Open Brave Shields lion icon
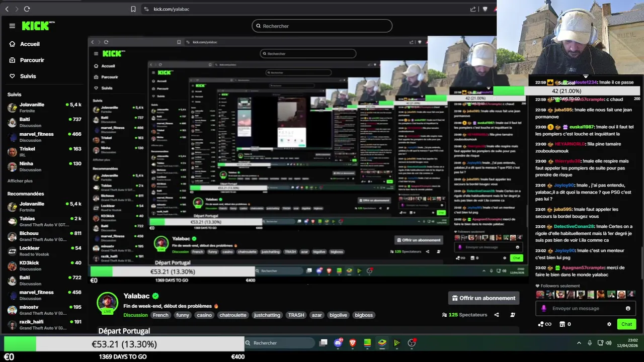 coord(485,9)
